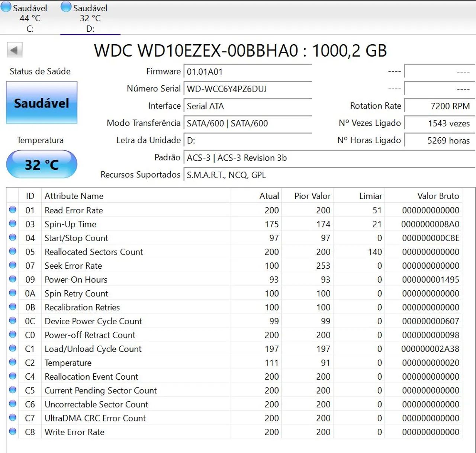Click the Attribute Name column header
The height and width of the screenshot is (453, 476).
[x=136, y=196]
